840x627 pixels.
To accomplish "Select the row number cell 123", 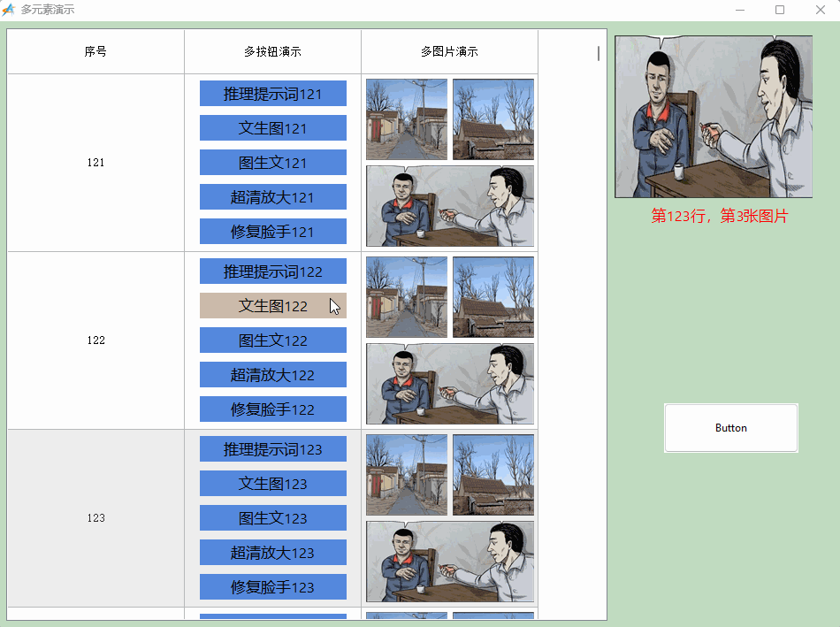I will click(95, 518).
